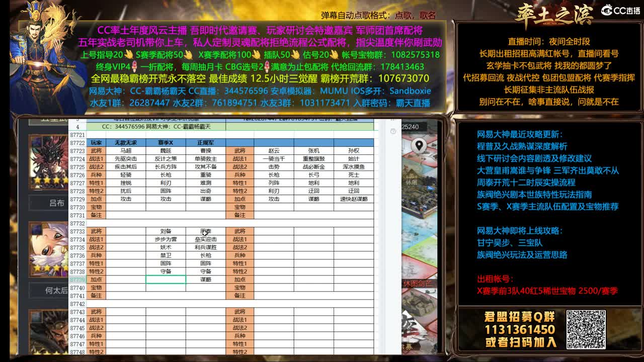Select the 何太后 hero portrait card
This screenshot has width=644, height=362.
coord(49,249)
